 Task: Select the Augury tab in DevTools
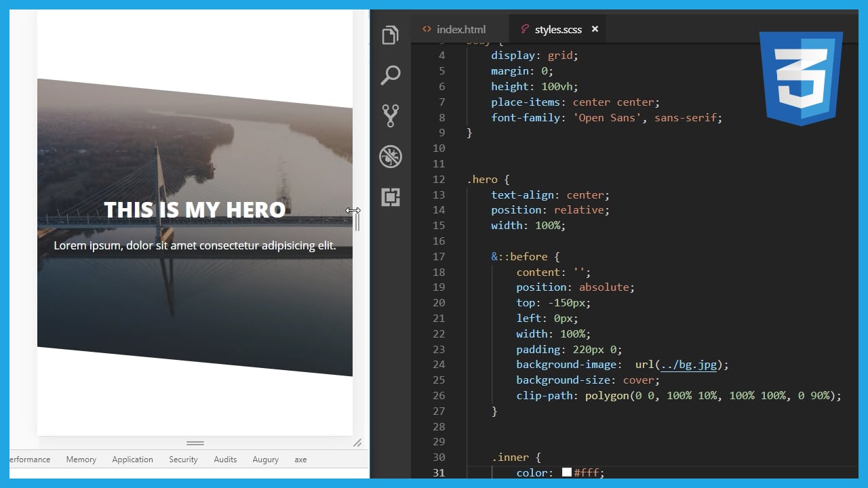265,460
